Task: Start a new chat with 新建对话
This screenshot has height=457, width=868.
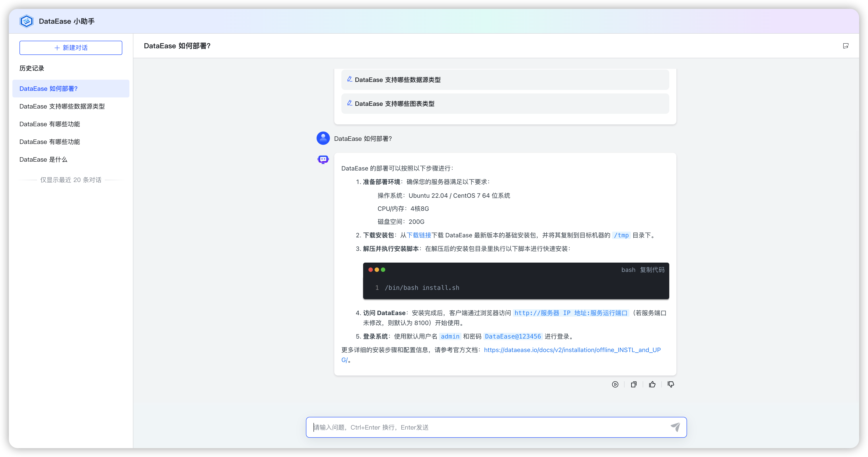Action: pyautogui.click(x=71, y=48)
